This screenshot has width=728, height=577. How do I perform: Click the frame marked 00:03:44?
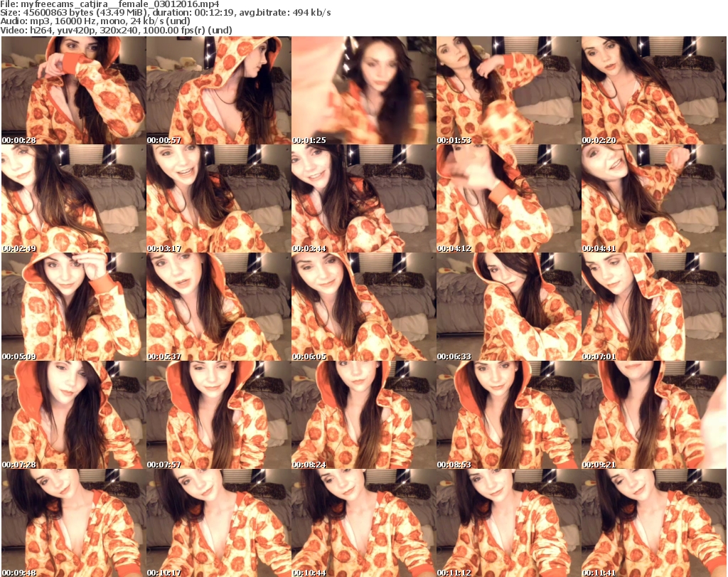364,198
